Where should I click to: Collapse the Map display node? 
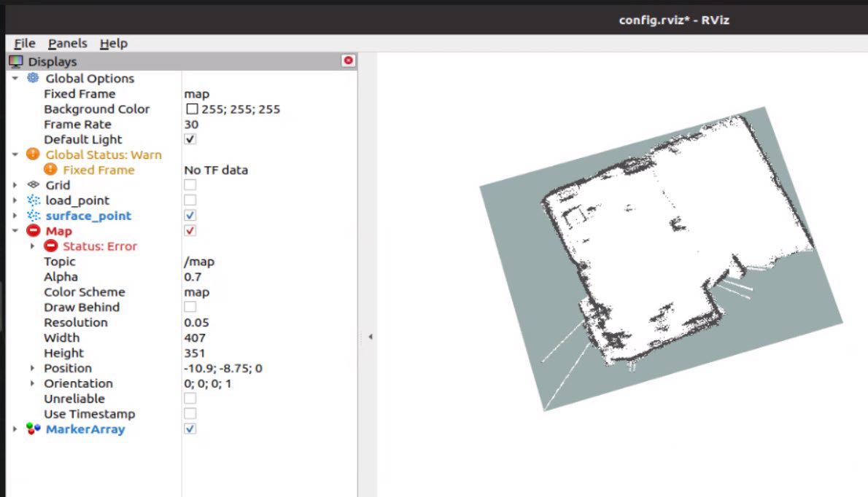pyautogui.click(x=15, y=231)
